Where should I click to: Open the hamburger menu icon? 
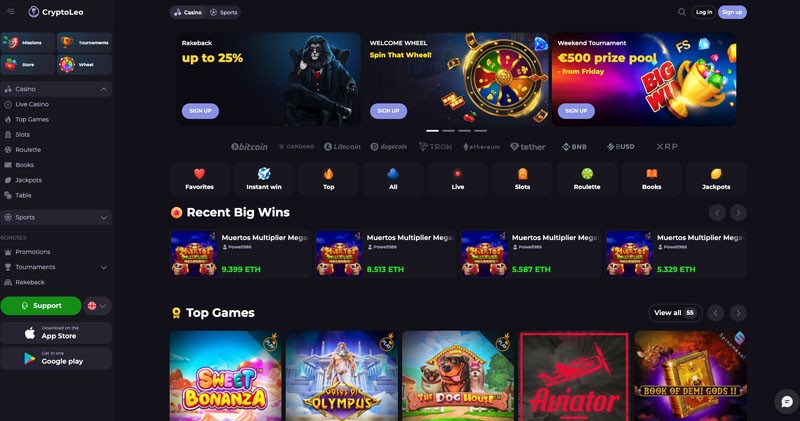point(11,12)
